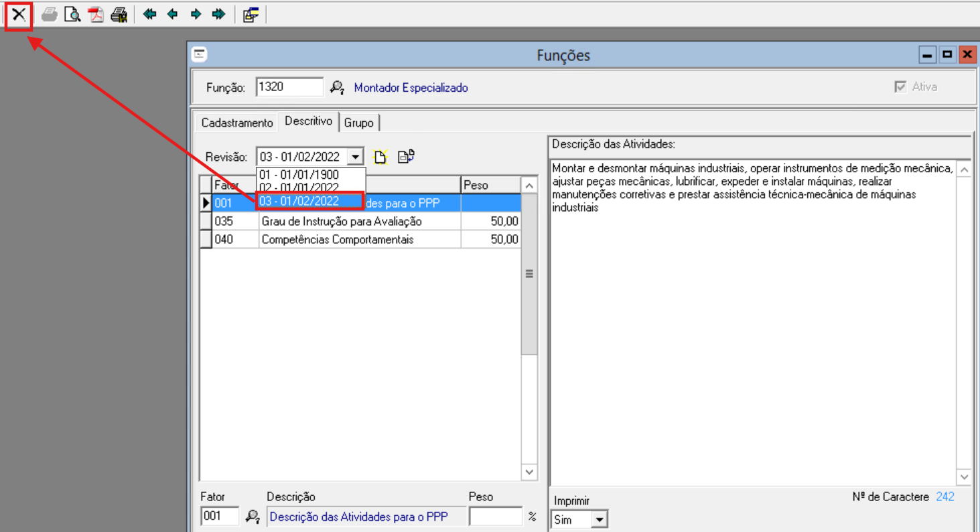Export to PDF using the toolbar icon
This screenshot has width=980, height=532.
96,15
